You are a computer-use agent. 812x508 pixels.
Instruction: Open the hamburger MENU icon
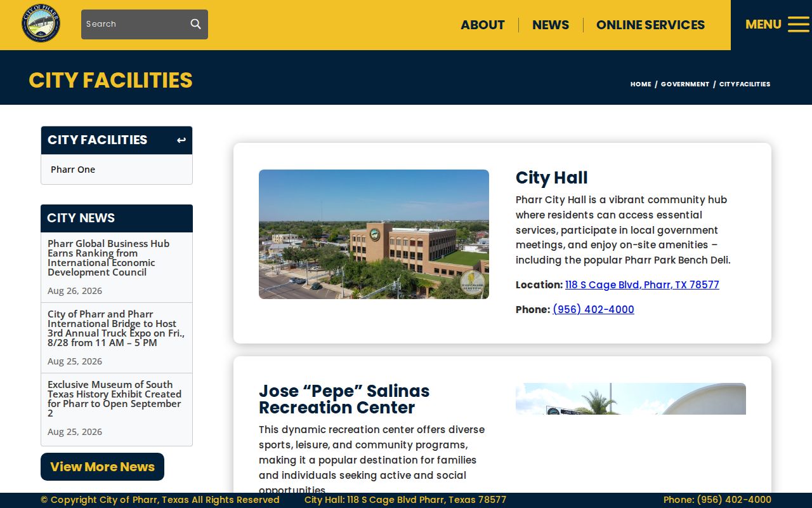[x=799, y=24]
